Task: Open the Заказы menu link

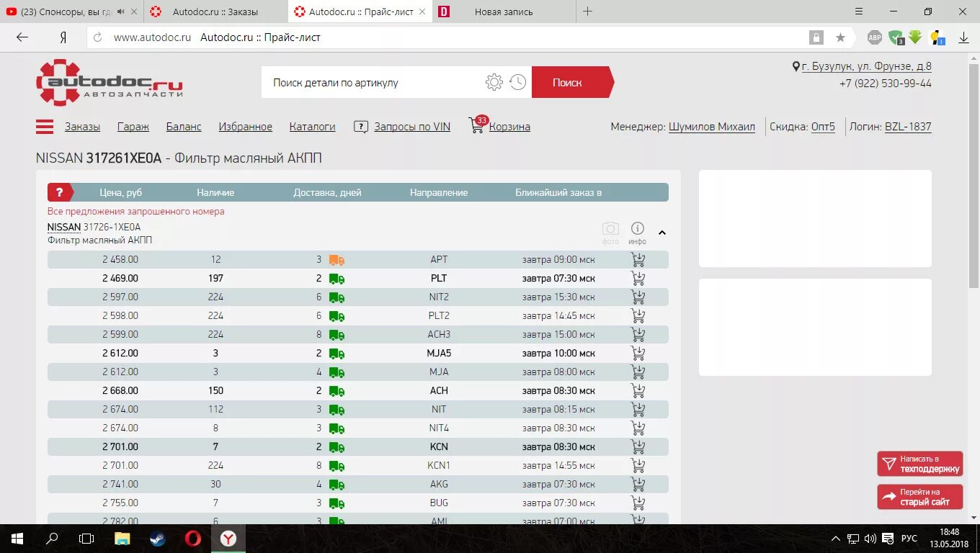Action: coord(82,127)
